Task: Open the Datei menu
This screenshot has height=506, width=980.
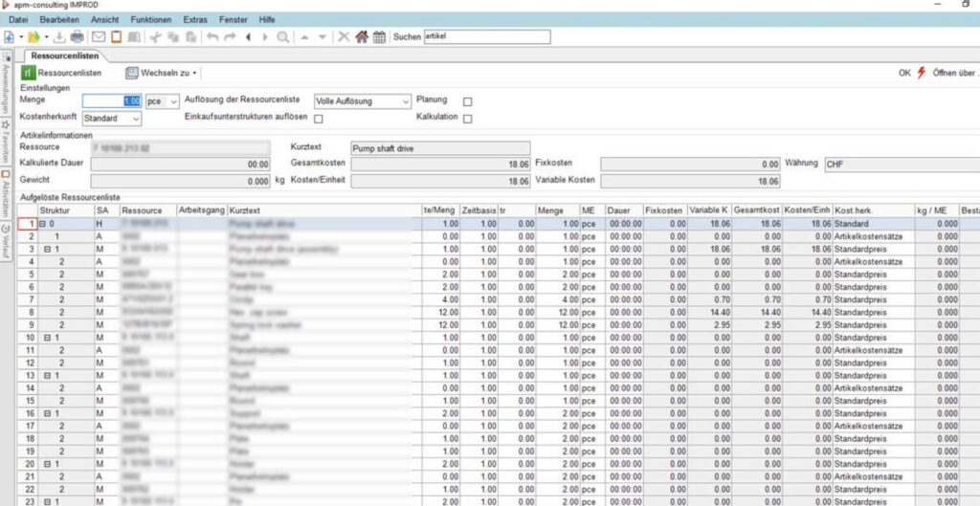Action: (18, 20)
